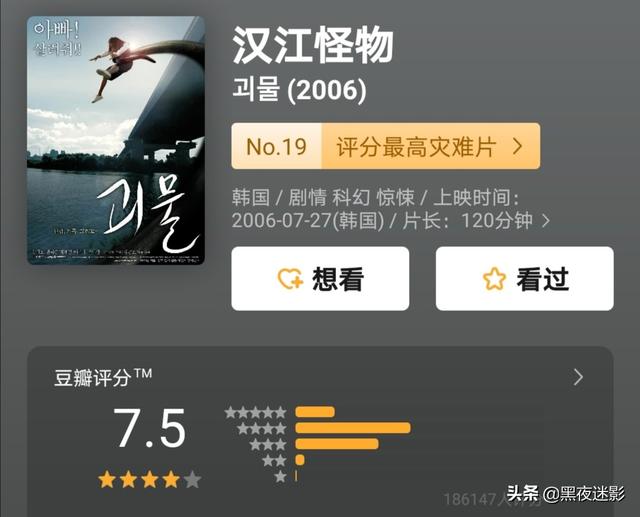Screen dimensions: 640x517
Task: Click the No.19 rank badge
Action: click(277, 146)
